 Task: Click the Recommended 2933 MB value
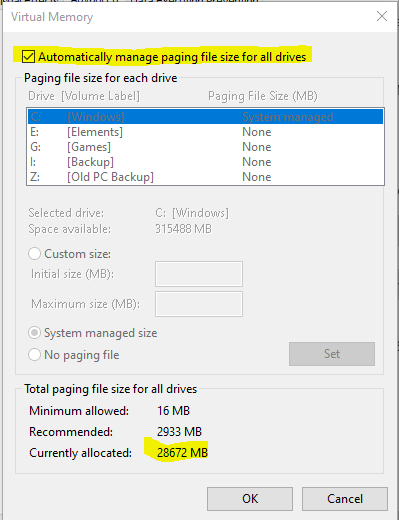click(x=179, y=432)
